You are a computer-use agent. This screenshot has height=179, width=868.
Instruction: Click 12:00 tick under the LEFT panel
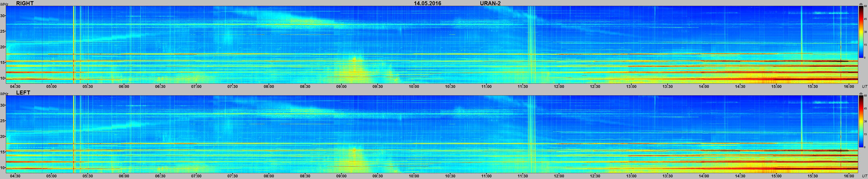point(559,176)
